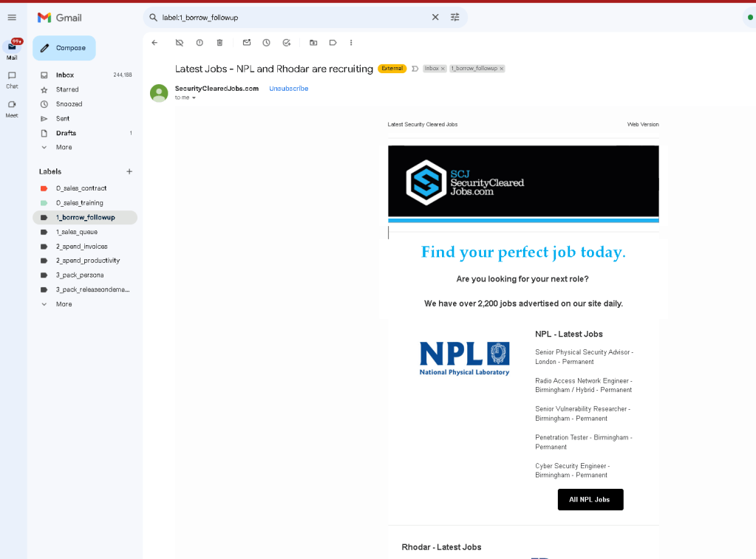Click the All NPL Jobs button
Screen dimensions: 756x559
point(590,500)
